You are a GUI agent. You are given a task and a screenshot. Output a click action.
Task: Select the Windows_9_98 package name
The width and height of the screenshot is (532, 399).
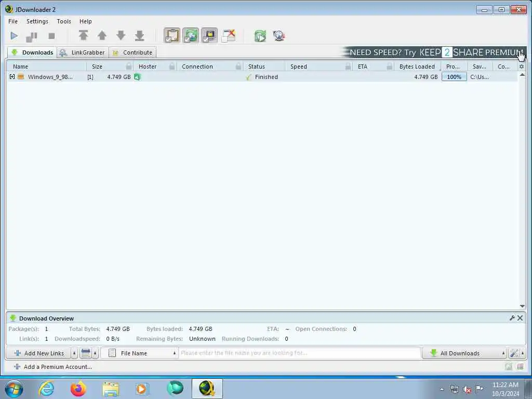(x=50, y=77)
